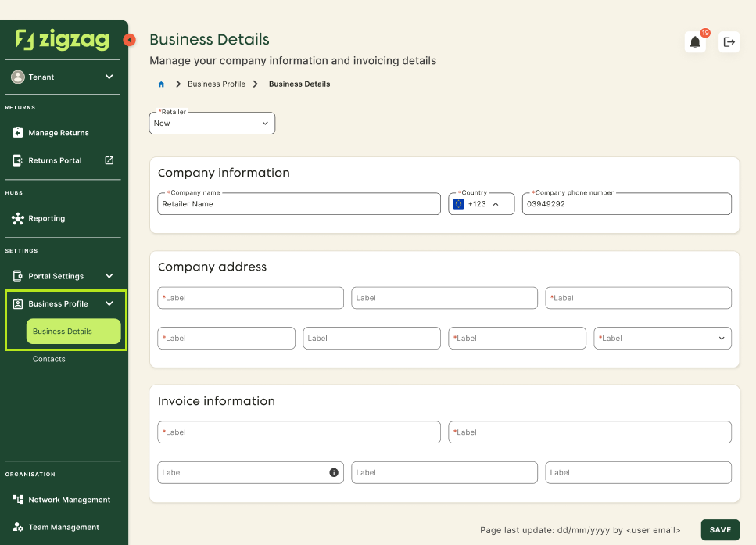Screen dimensions: 756x545
Task: Click the info icon in the invoice Label field
Action: tap(333, 472)
